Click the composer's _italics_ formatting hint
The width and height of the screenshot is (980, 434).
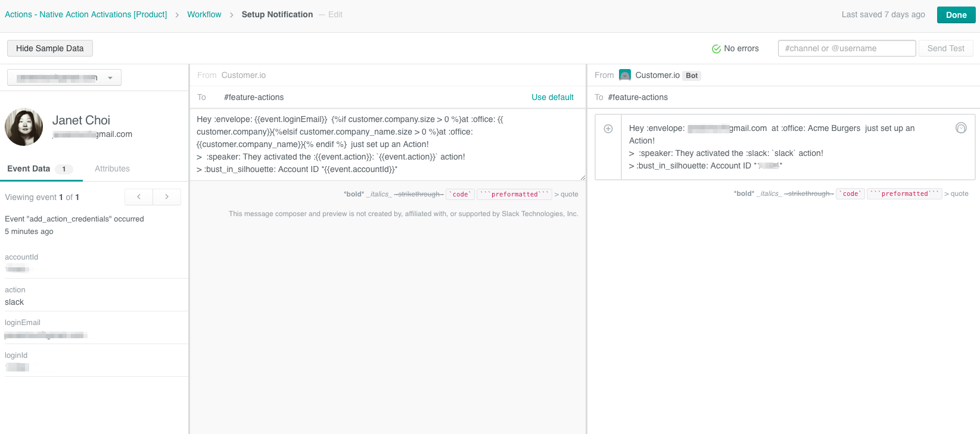379,194
